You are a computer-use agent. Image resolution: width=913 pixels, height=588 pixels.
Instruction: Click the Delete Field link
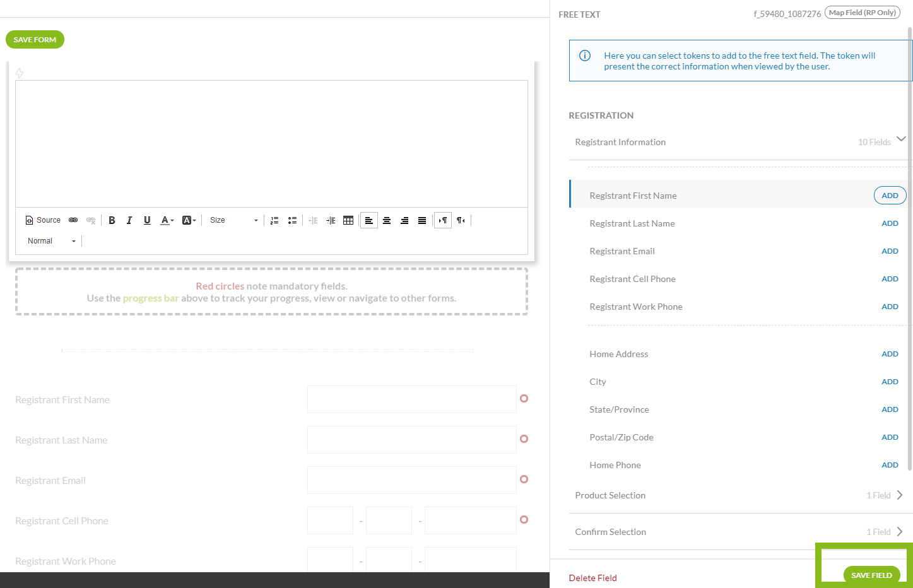pyautogui.click(x=592, y=578)
